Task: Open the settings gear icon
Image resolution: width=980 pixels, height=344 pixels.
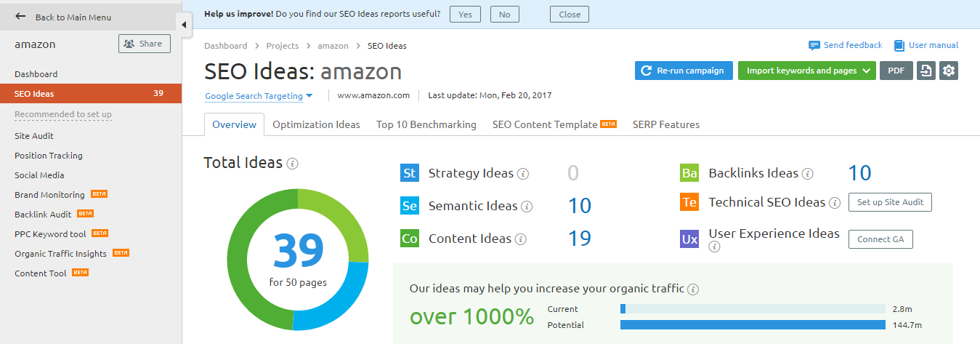Action: coord(948,71)
